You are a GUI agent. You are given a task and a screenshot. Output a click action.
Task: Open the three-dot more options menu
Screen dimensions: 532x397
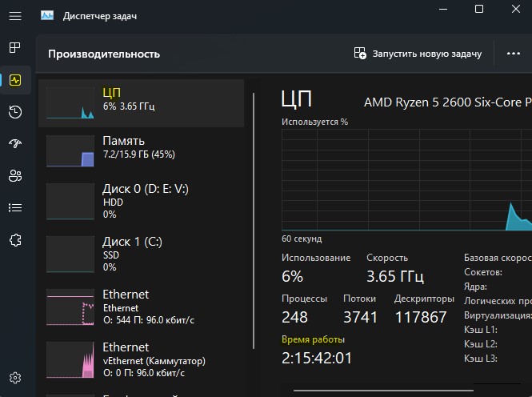click(514, 54)
